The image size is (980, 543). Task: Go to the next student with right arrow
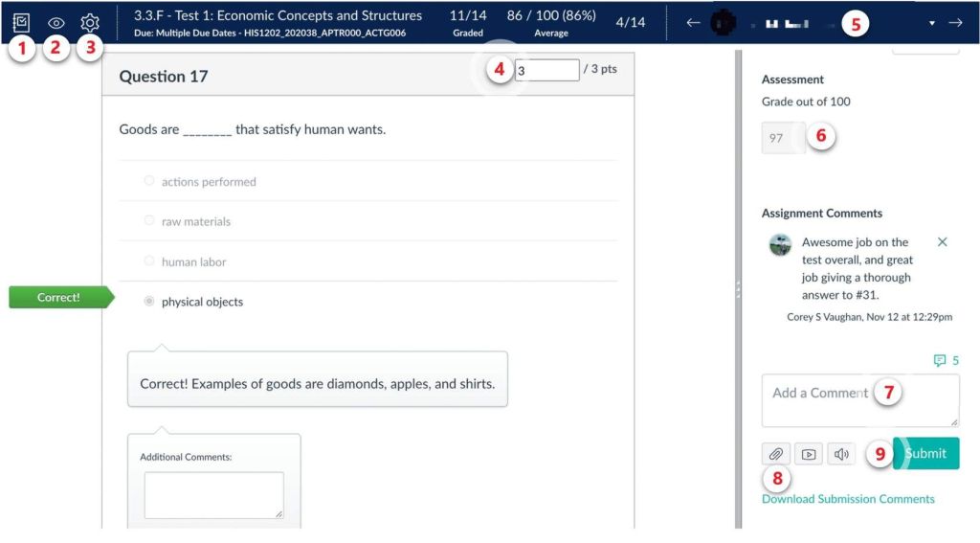[x=956, y=23]
